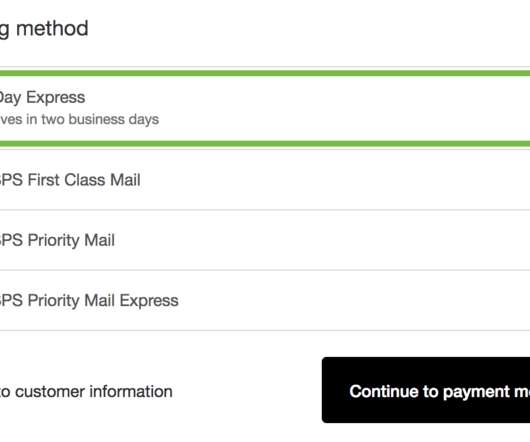Image resolution: width=530 pixels, height=442 pixels.
Task: Click blank space in Priority Mail Express row
Action: 353,300
